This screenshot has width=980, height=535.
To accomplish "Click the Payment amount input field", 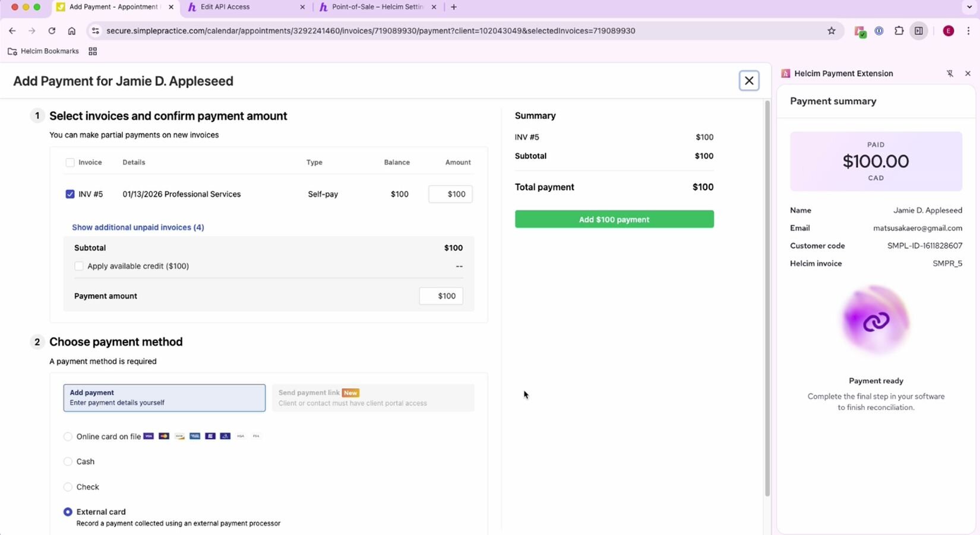I will click(x=441, y=296).
